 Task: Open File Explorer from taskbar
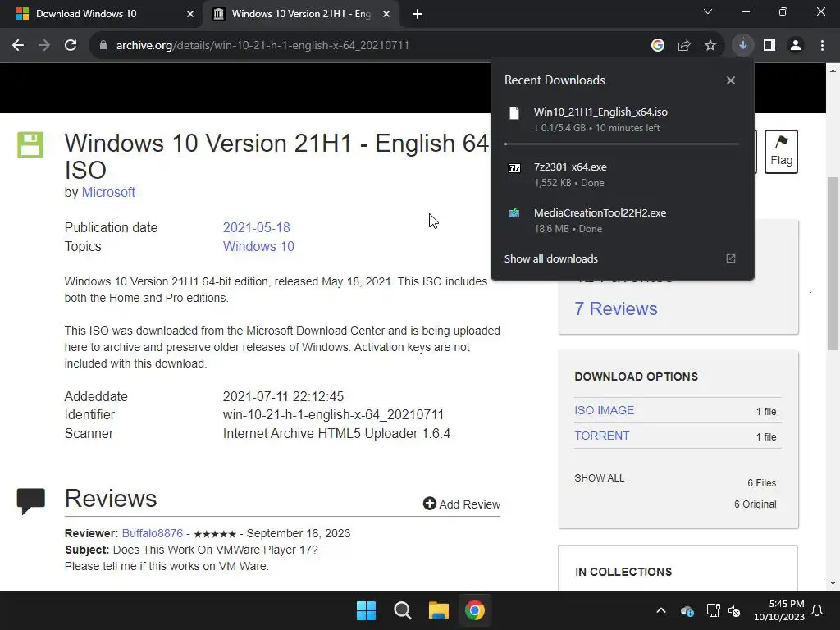click(x=439, y=610)
